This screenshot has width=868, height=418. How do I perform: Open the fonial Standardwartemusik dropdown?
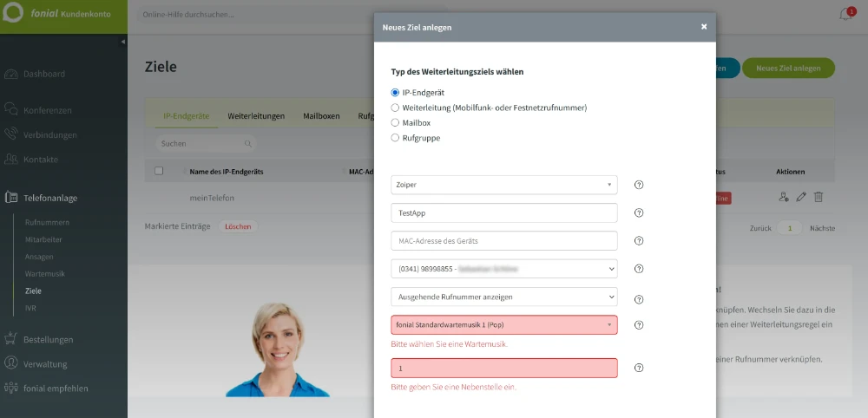(504, 325)
